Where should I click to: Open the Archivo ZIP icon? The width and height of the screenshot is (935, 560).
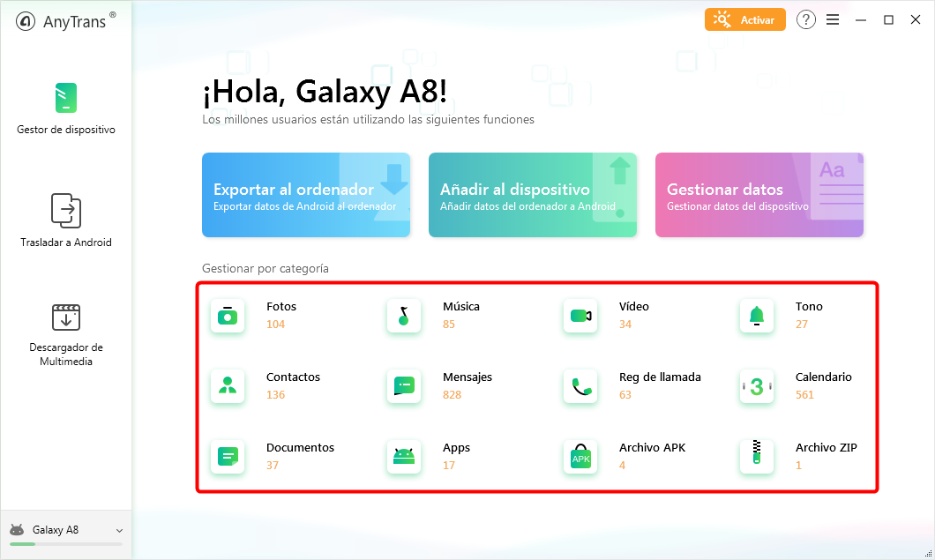click(x=757, y=457)
